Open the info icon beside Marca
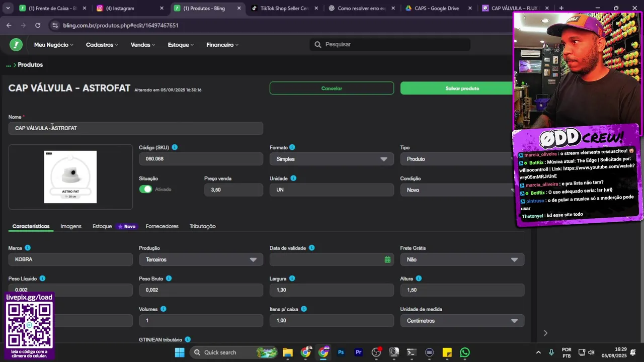The image size is (644, 362). (x=28, y=248)
